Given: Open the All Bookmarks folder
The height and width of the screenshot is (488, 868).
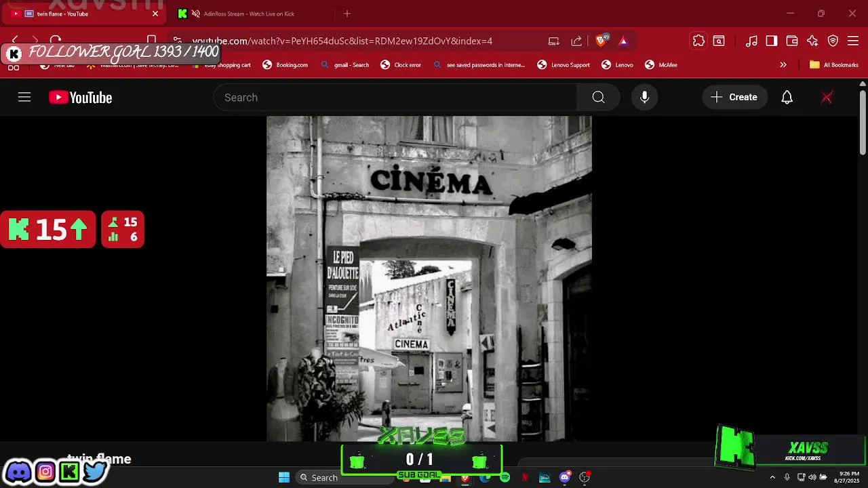Looking at the screenshot, I should (x=833, y=65).
